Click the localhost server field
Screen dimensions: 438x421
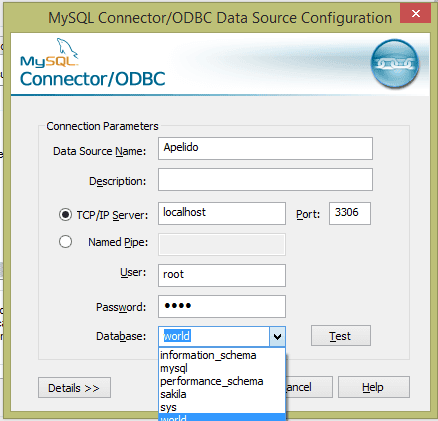222,213
